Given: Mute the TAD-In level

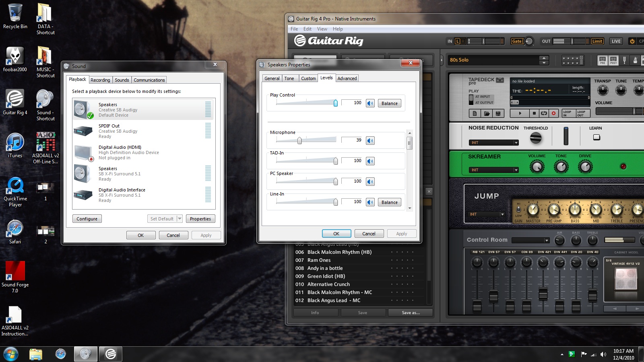Looking at the screenshot, I should pos(370,161).
